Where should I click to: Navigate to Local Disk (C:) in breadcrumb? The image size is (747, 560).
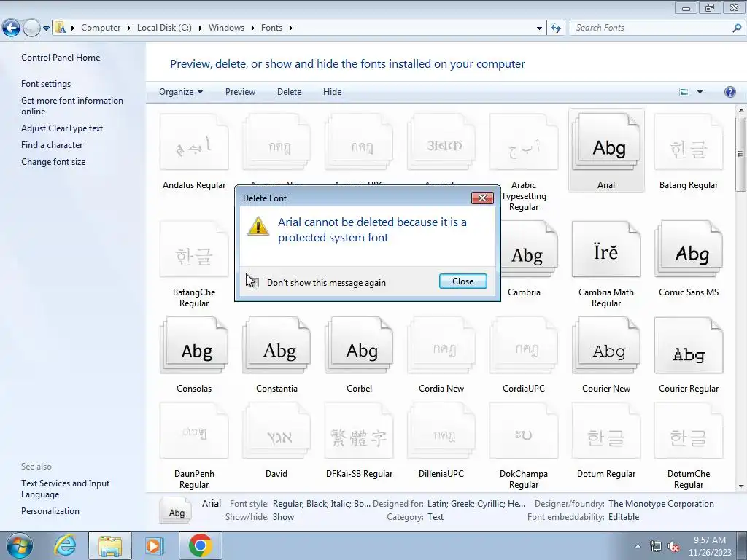pyautogui.click(x=164, y=28)
